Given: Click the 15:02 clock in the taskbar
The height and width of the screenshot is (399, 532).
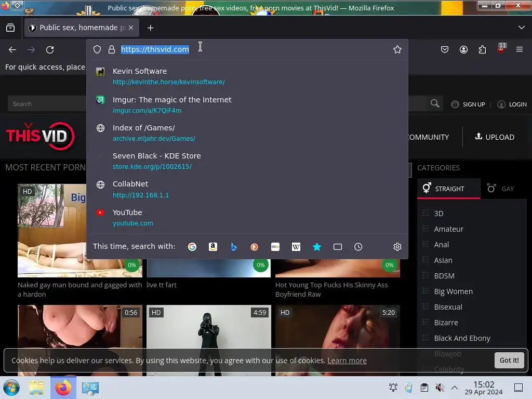Looking at the screenshot, I should [x=484, y=388].
